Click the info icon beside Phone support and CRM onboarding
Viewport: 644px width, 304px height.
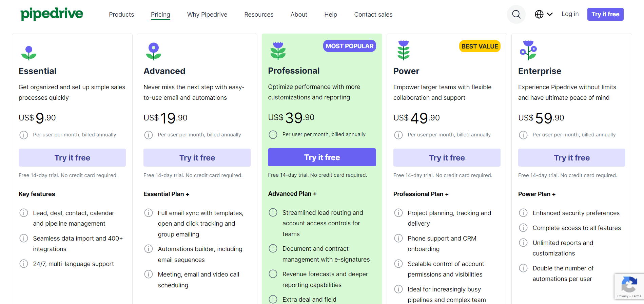(398, 238)
